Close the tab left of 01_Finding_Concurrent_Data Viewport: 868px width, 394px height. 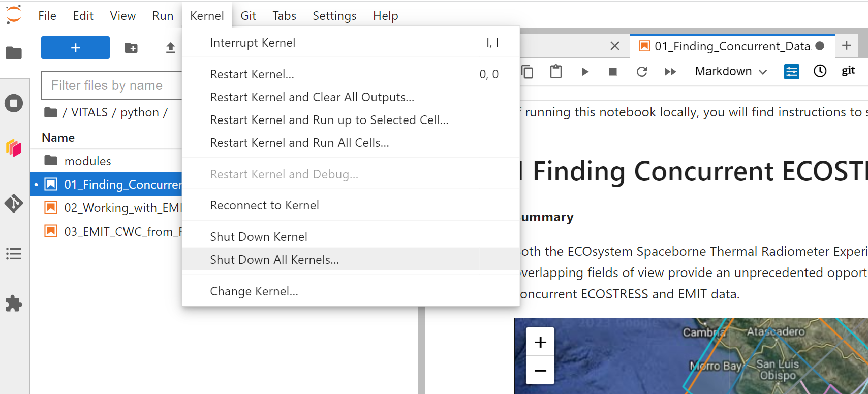(x=615, y=46)
